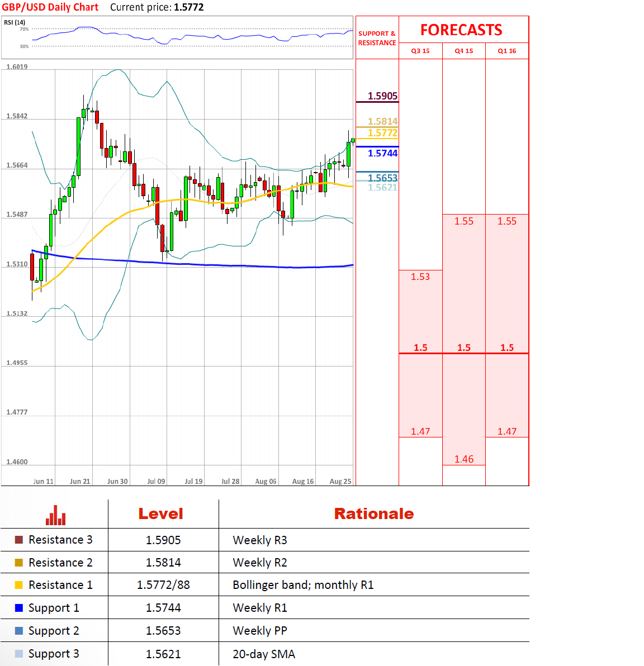Image resolution: width=644 pixels, height=666 pixels.
Task: Click the 'Q4 15' forecast column header
Action: pos(464,51)
